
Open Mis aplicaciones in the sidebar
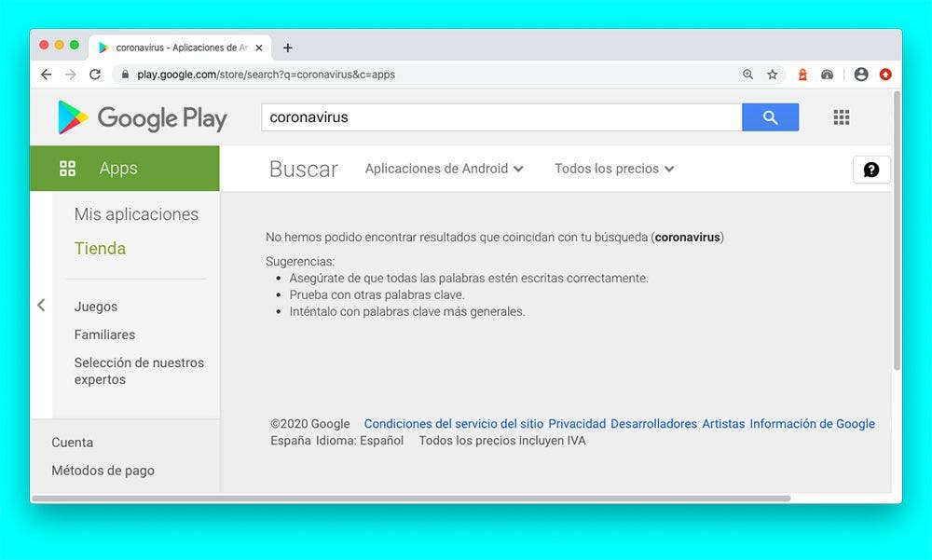point(136,214)
